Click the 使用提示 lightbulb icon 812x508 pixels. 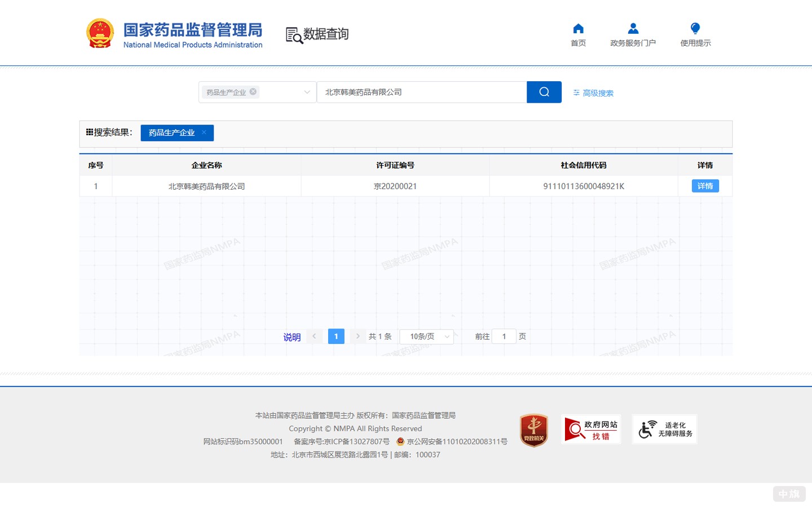click(x=695, y=29)
